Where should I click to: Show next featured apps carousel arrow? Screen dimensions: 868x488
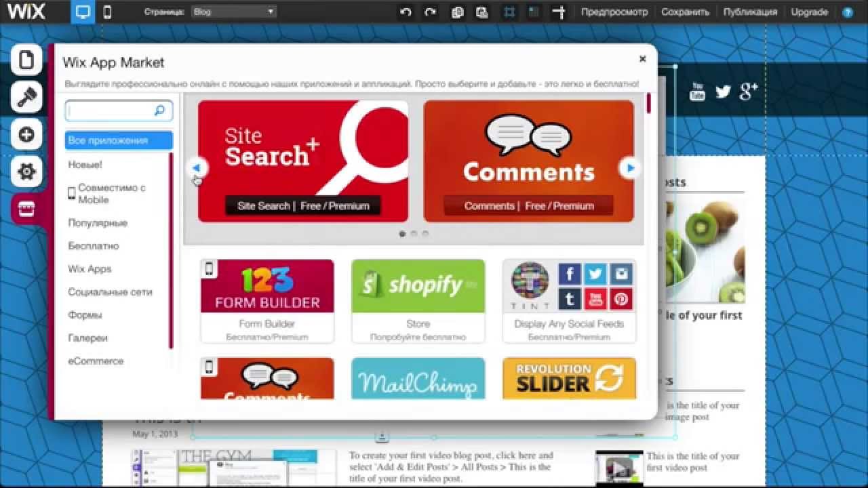click(630, 167)
